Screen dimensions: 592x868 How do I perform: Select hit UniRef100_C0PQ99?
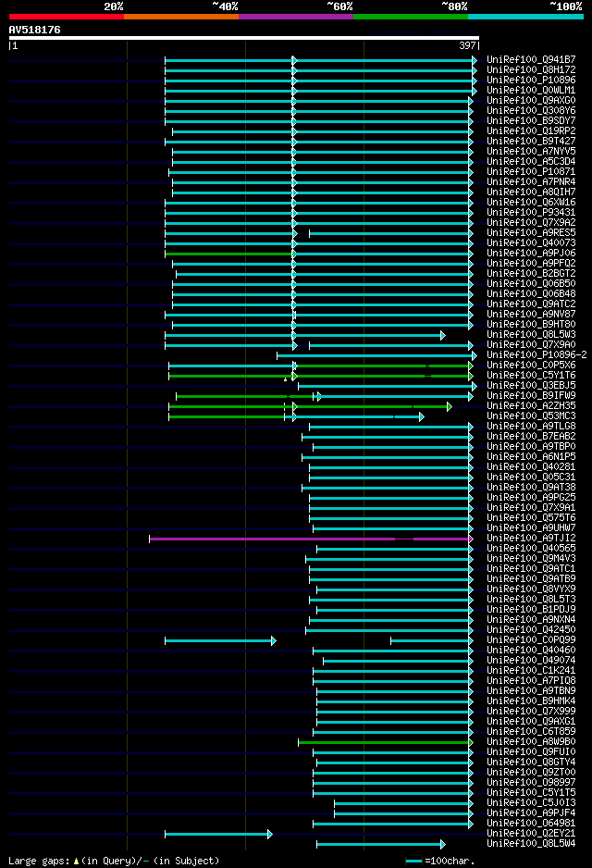(531, 640)
